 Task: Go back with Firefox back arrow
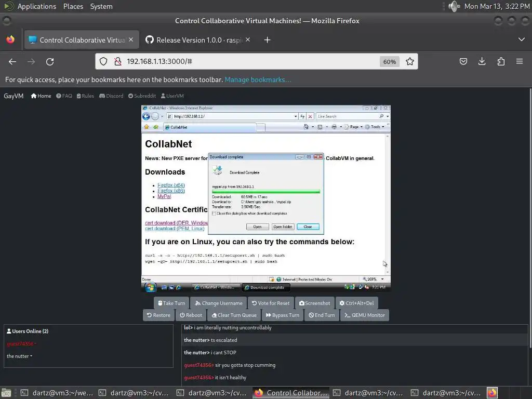pos(12,61)
